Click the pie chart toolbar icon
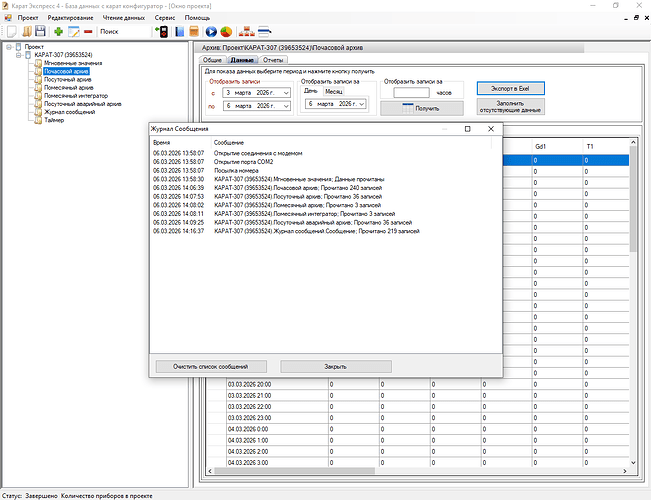The width and height of the screenshot is (651, 500). tap(226, 32)
